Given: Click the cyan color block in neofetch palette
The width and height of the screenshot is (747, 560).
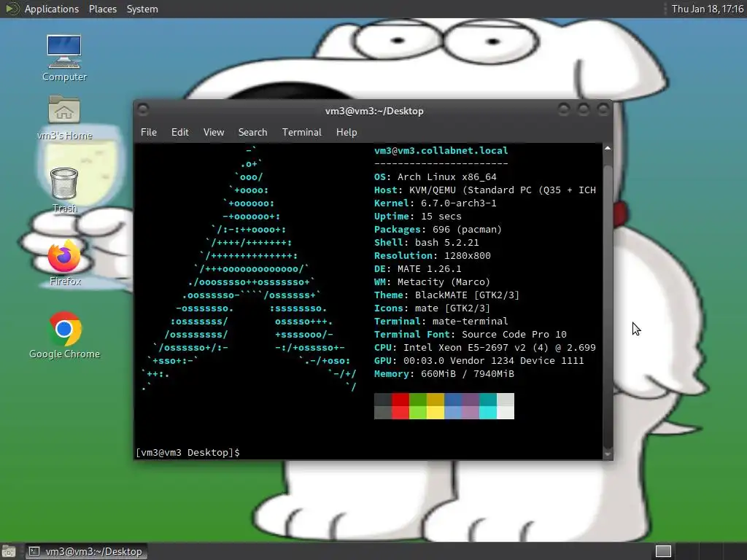Looking at the screenshot, I should click(x=488, y=406).
